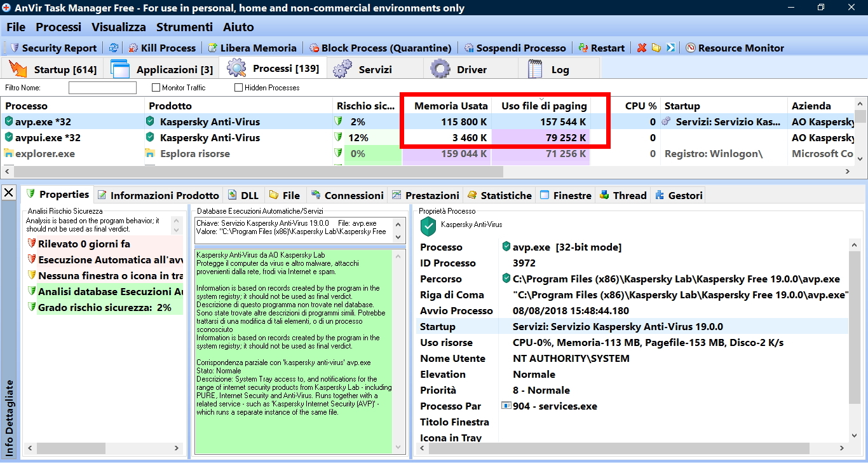Switch to the Log tab
Viewport: 868px width, 463px height.
click(x=559, y=69)
